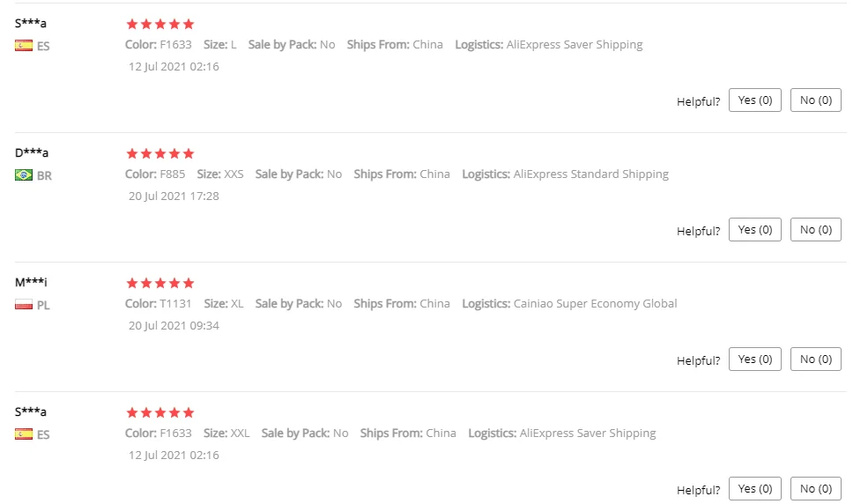Click star rating on the Size XXL review

(160, 412)
